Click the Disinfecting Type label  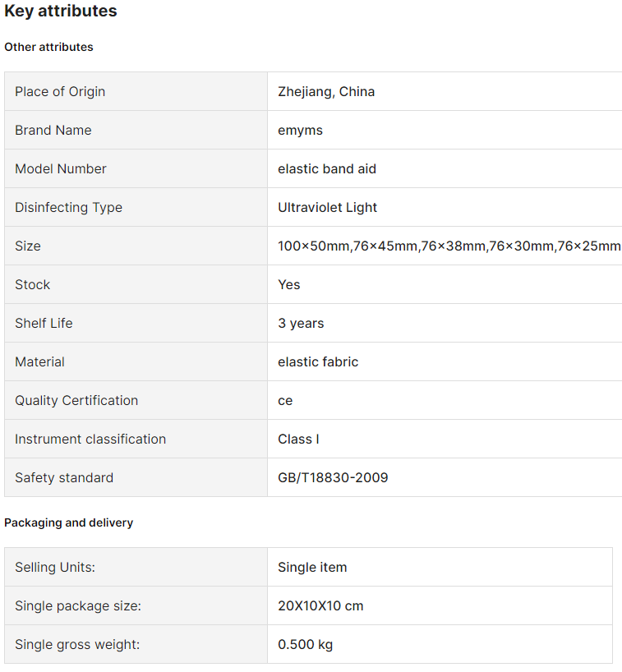[x=68, y=207]
